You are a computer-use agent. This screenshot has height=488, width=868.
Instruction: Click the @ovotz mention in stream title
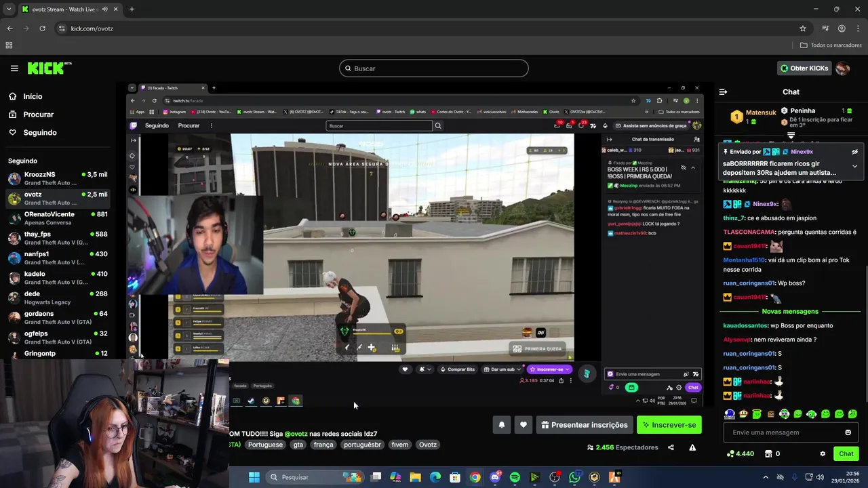coord(296,434)
